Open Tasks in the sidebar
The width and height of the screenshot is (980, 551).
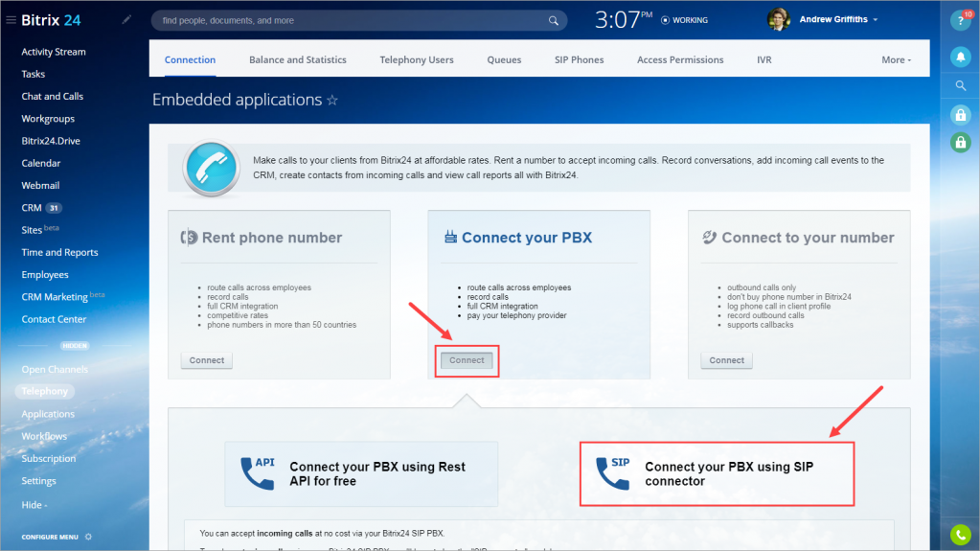pos(34,74)
